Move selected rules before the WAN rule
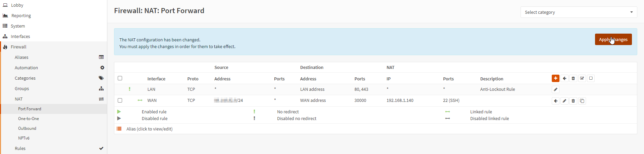This screenshot has width=644, height=154. pyautogui.click(x=556, y=101)
